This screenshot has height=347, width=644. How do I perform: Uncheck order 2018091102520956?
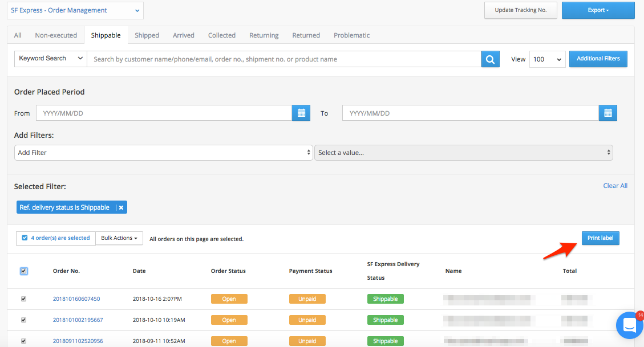point(23,341)
